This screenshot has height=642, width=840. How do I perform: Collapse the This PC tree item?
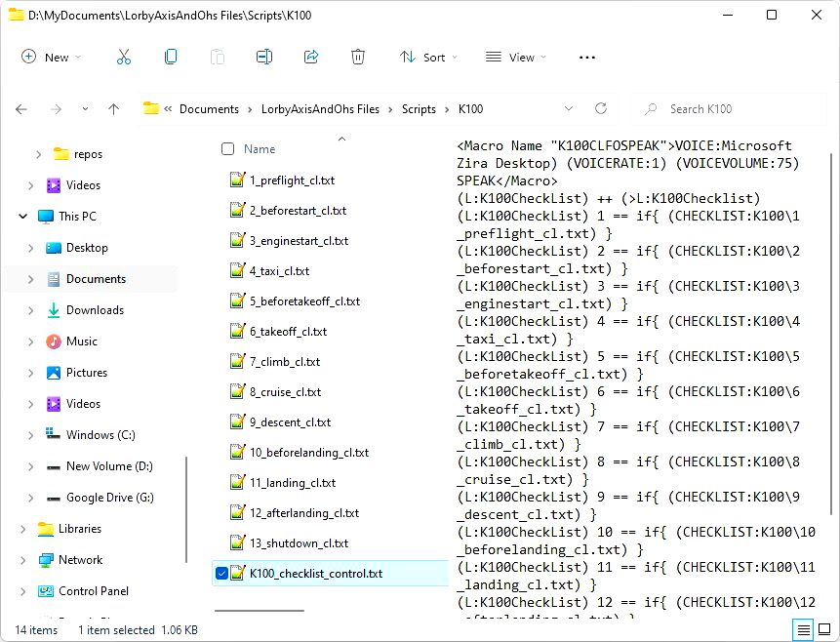(21, 217)
